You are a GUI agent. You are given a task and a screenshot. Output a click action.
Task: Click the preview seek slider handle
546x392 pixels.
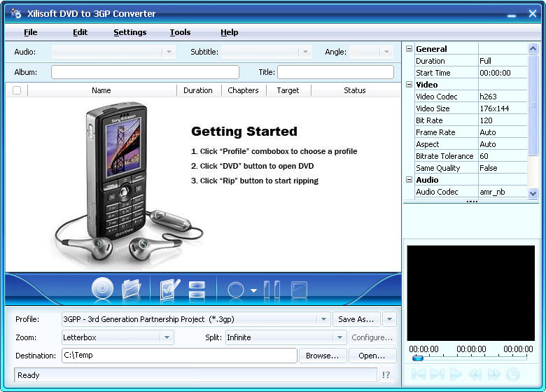click(x=417, y=358)
